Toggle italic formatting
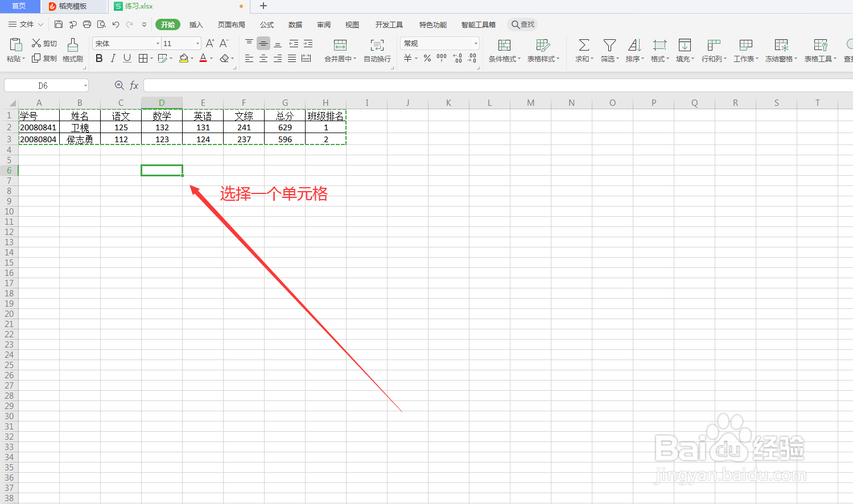 point(112,57)
